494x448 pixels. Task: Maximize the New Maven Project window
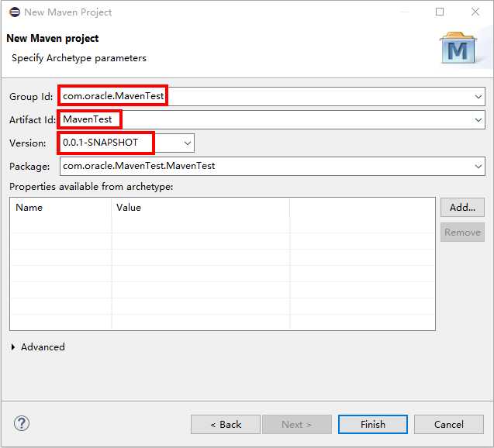[440, 12]
